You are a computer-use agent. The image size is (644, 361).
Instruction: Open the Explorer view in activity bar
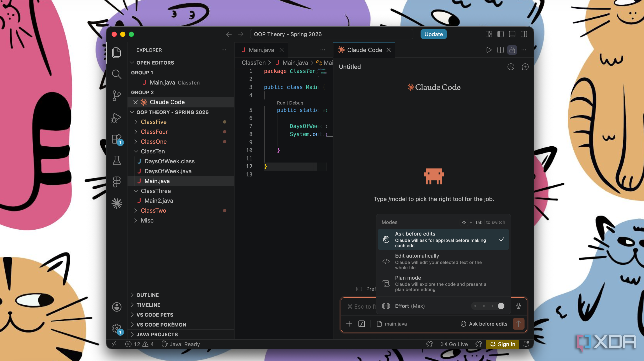click(117, 53)
